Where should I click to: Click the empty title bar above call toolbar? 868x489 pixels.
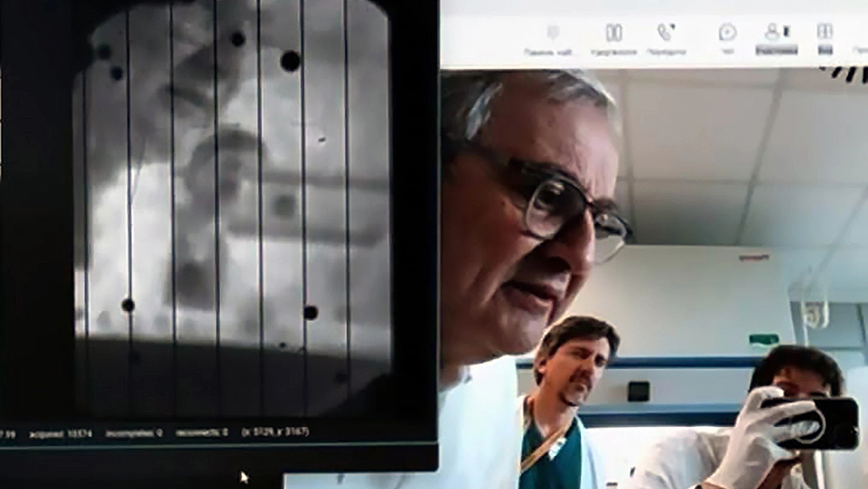pyautogui.click(x=651, y=6)
